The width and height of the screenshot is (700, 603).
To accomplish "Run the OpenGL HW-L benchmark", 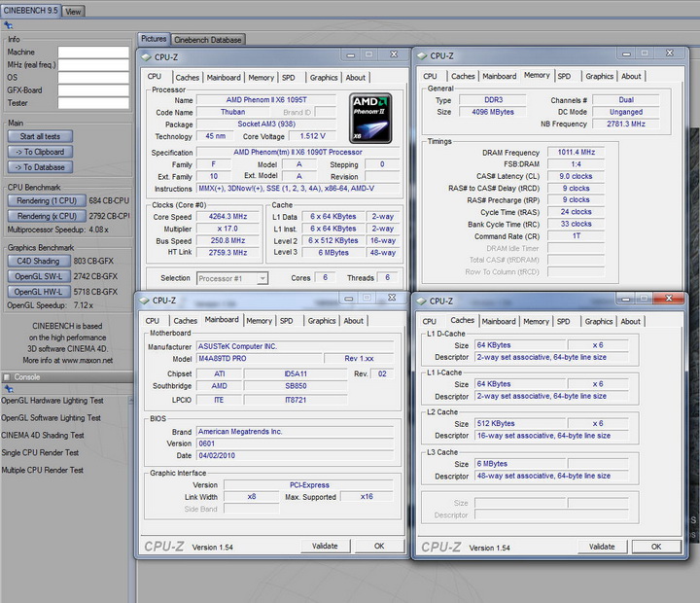I will pos(39,292).
